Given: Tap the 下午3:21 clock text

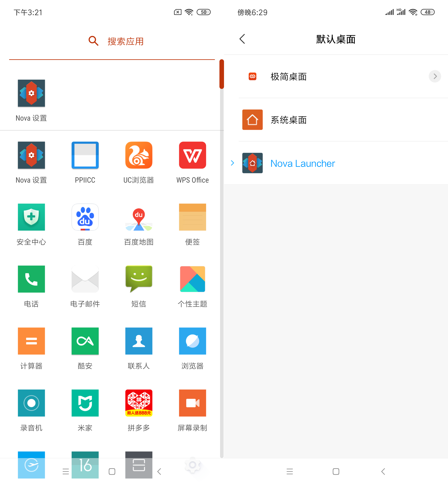Looking at the screenshot, I should (x=28, y=12).
